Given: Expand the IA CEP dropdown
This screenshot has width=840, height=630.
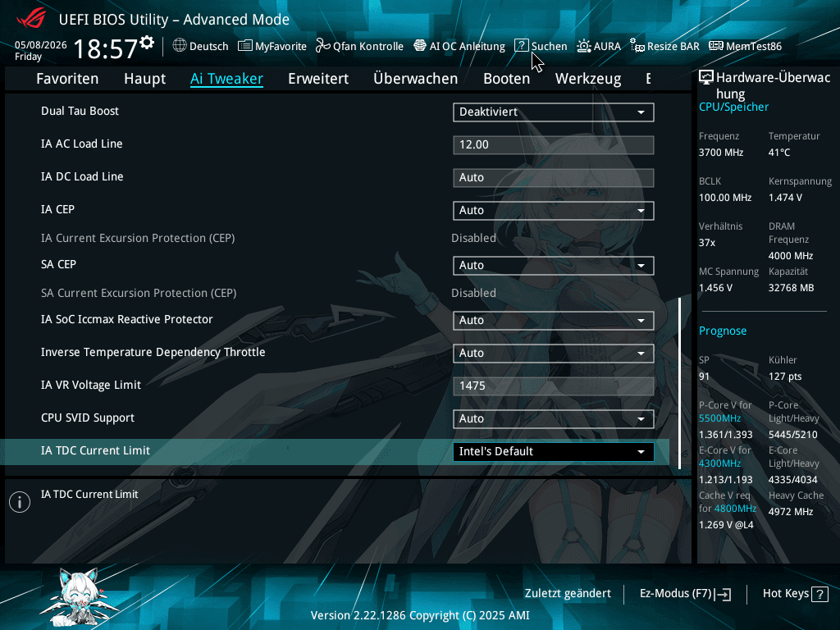Looking at the screenshot, I should [554, 211].
